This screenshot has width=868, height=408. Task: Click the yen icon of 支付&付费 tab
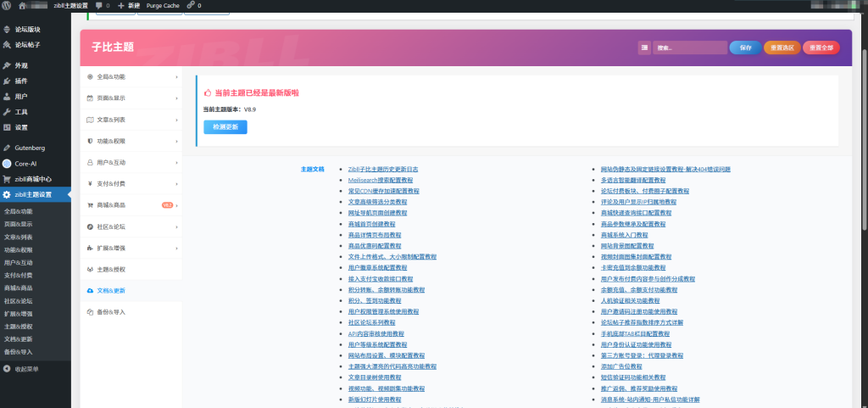tap(90, 184)
